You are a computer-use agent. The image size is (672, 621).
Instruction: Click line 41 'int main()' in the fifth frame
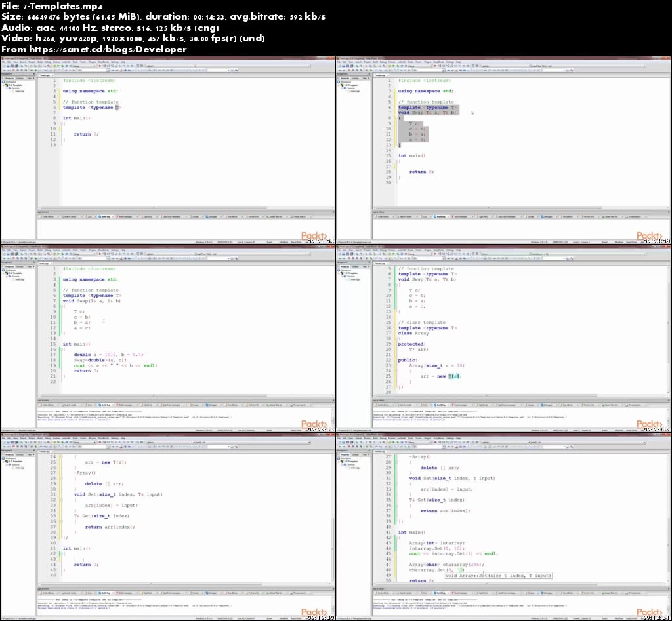click(76, 548)
